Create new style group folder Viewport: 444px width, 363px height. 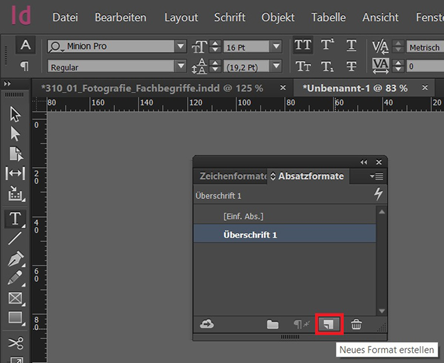pos(272,324)
